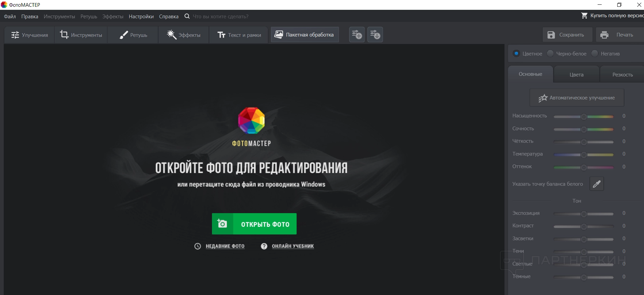This screenshot has width=644, height=295.
Task: Click the Оттенок slider handle
Action: click(584, 167)
